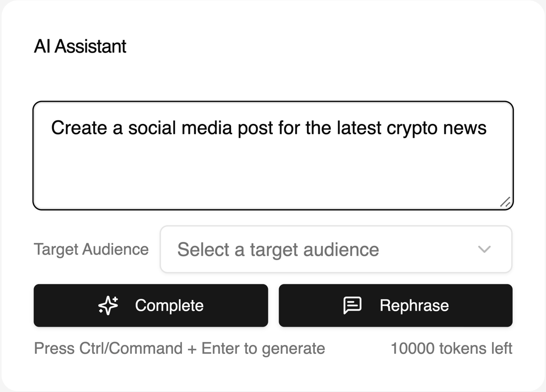Click the '10000 tokens left' counter
Viewport: 546px width, 392px height.
coord(451,348)
